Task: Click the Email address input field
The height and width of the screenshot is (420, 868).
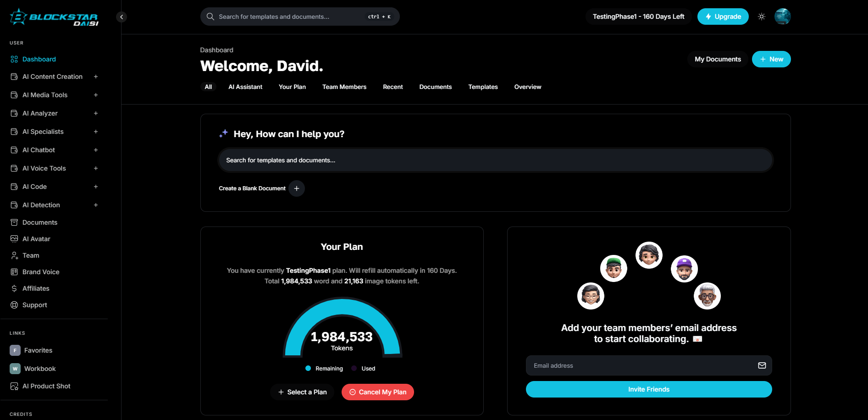Action: click(x=633, y=365)
